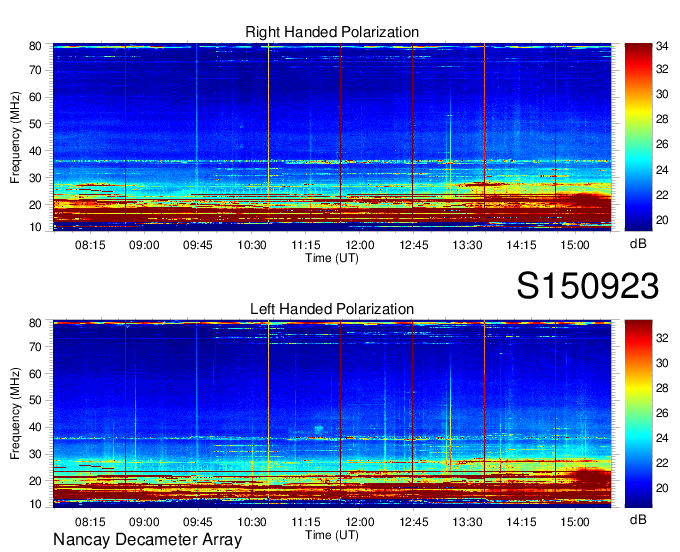Click Frequency (MHz) axis label of Right Handed plot
Image resolution: width=680 pixels, height=552 pixels.
click(15, 137)
